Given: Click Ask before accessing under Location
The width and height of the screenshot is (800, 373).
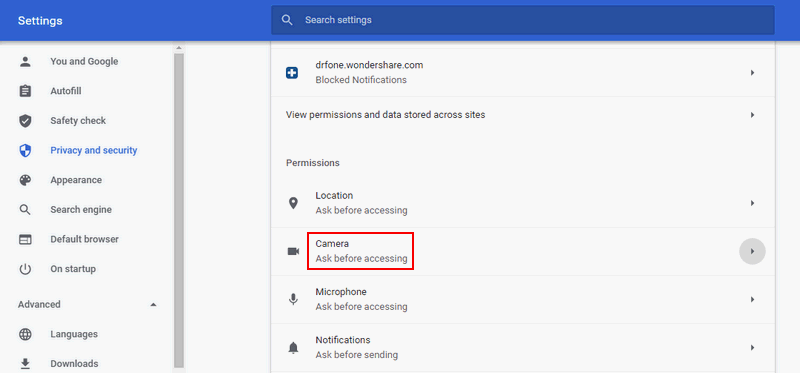Looking at the screenshot, I should point(361,210).
